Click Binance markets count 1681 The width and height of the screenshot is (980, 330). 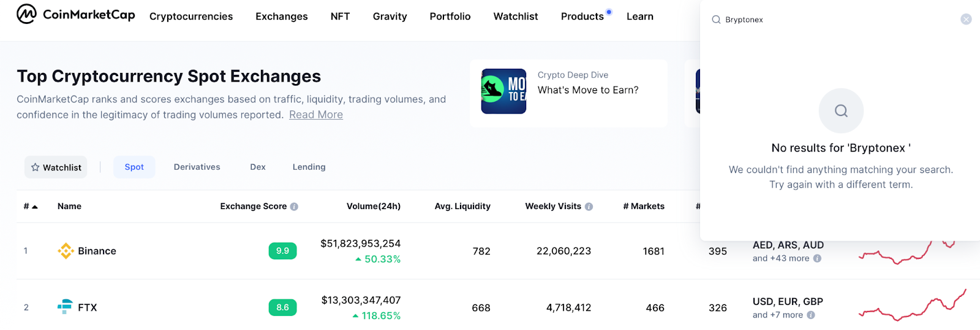(x=654, y=251)
